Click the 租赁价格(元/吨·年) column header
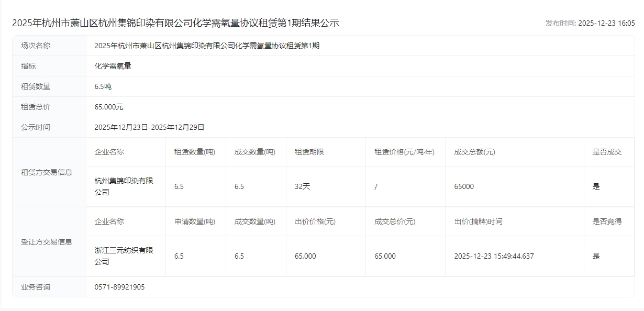644x311 pixels. point(404,152)
